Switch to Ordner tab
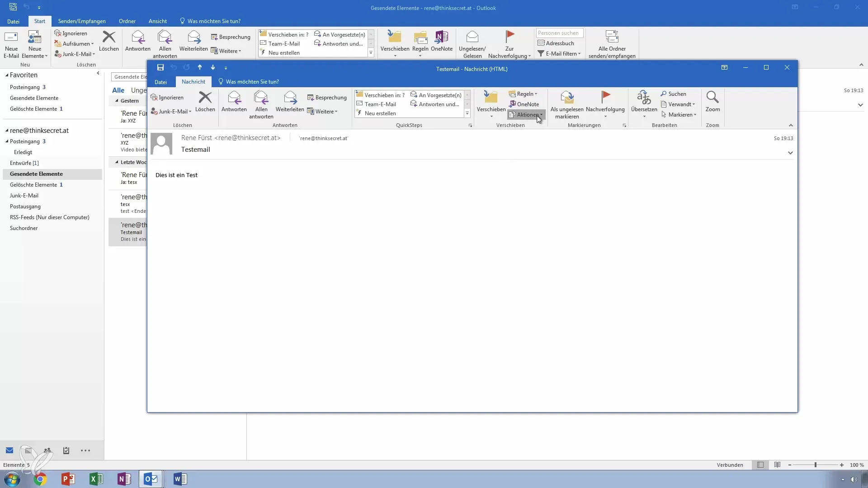 pos(127,21)
